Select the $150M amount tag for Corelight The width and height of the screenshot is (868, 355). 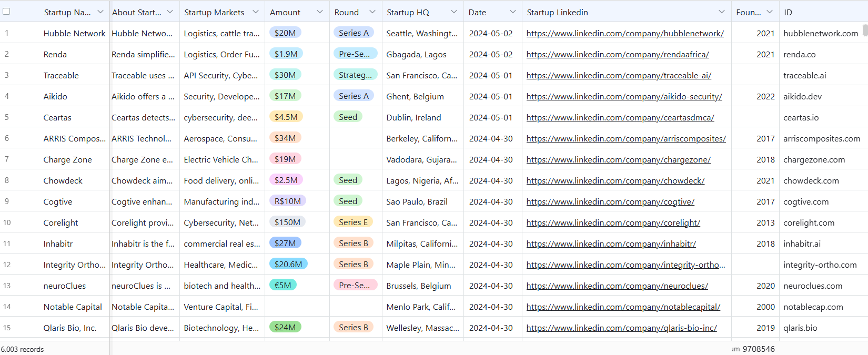(287, 222)
